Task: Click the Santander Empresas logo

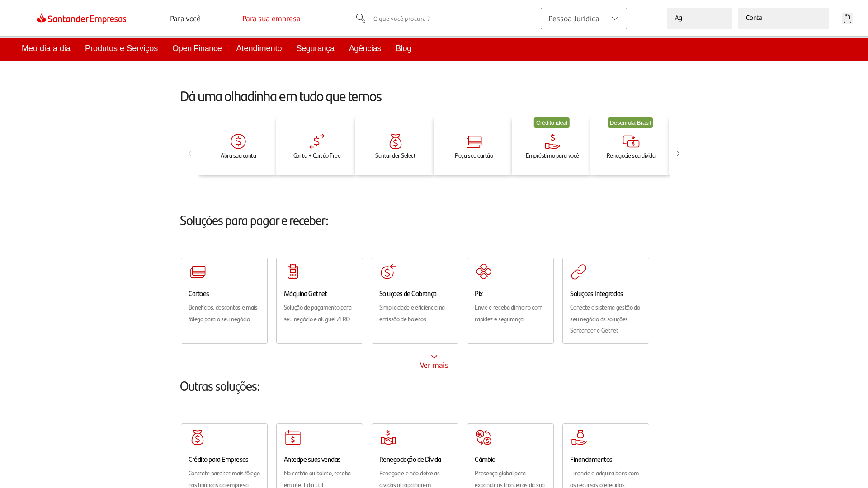Action: click(81, 19)
